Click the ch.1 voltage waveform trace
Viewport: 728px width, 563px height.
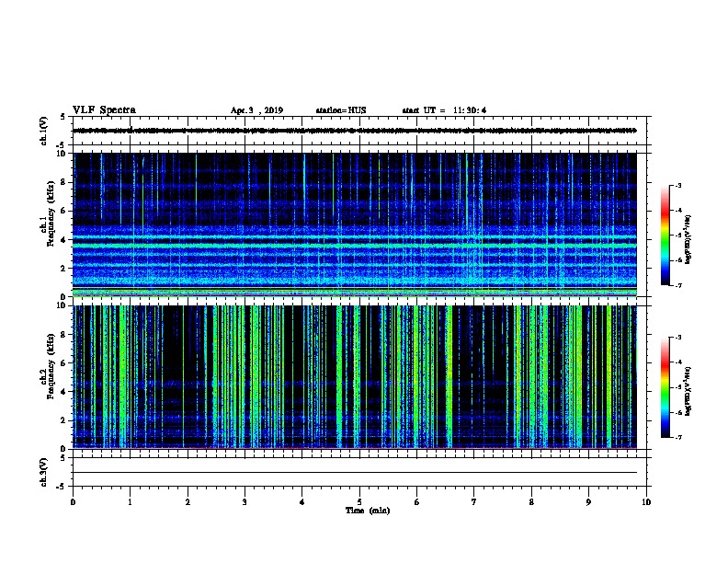(x=355, y=131)
